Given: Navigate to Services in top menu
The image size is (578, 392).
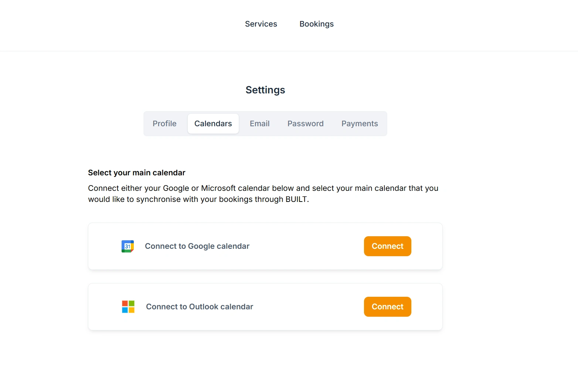Looking at the screenshot, I should [261, 24].
